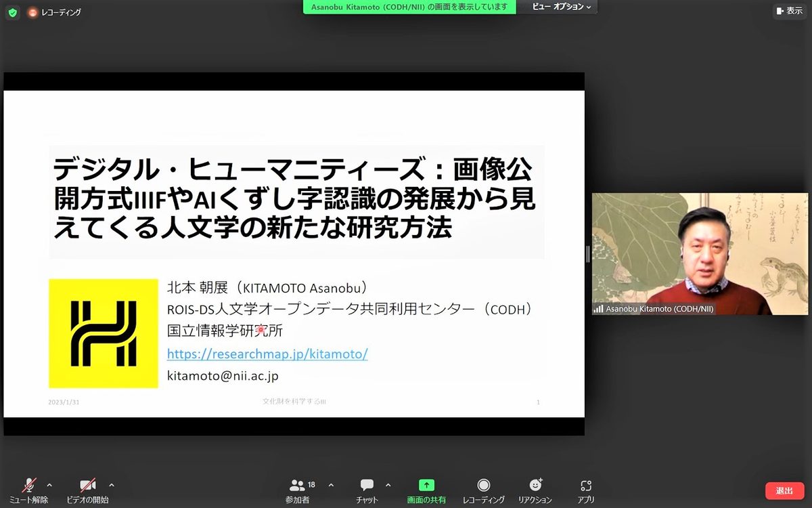Click the red recording indicator icon

coord(32,12)
